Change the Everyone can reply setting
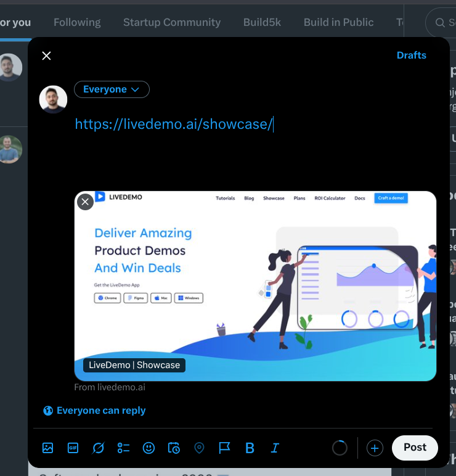The image size is (456, 476). 94,411
